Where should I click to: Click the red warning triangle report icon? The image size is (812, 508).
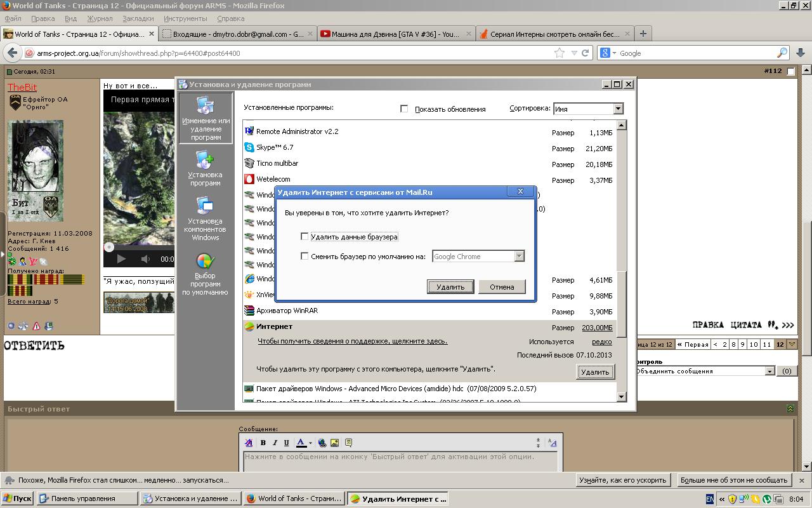(x=36, y=326)
